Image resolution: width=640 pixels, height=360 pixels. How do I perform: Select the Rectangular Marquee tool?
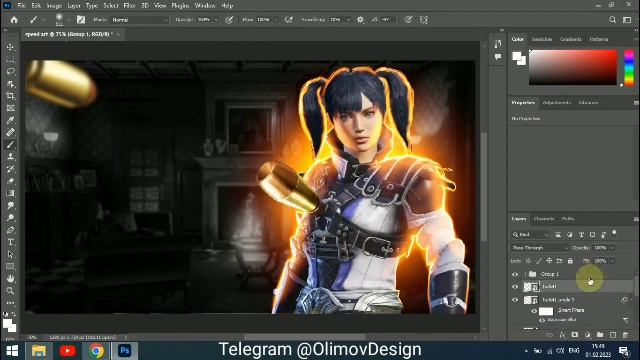11,60
